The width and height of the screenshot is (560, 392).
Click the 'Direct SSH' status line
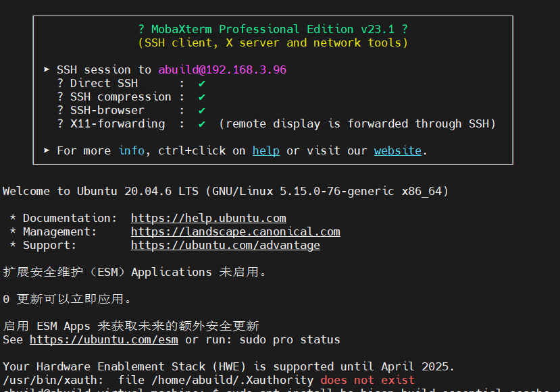(131, 83)
